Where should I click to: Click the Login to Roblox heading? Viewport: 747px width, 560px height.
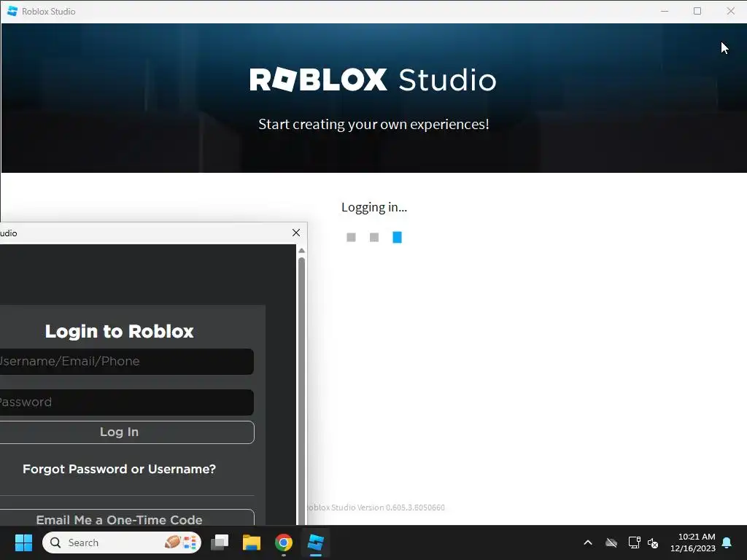click(x=119, y=331)
